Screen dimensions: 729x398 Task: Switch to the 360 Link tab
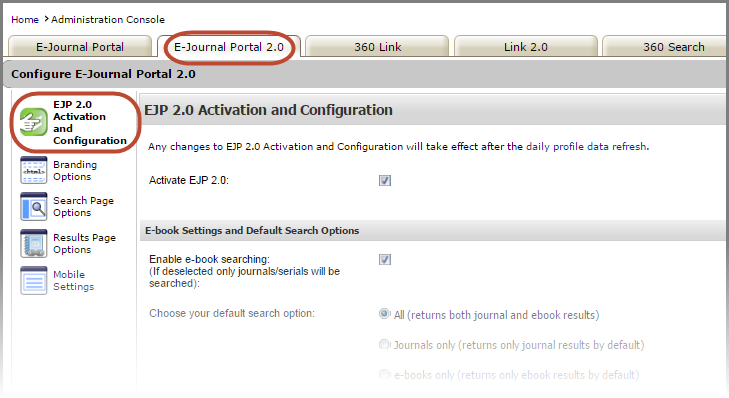point(378,46)
